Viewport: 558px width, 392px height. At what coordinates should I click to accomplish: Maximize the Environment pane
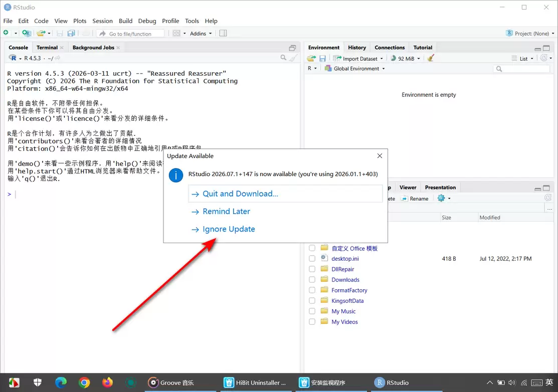click(x=546, y=48)
